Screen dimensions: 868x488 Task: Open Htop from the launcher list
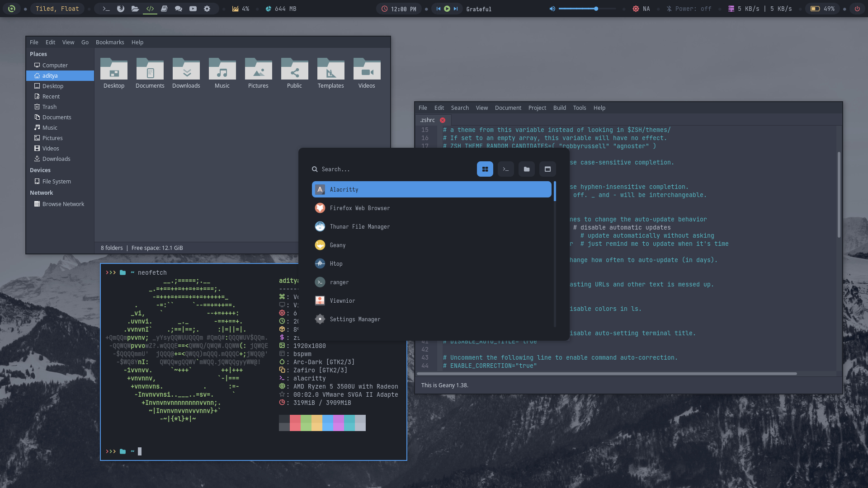336,263
